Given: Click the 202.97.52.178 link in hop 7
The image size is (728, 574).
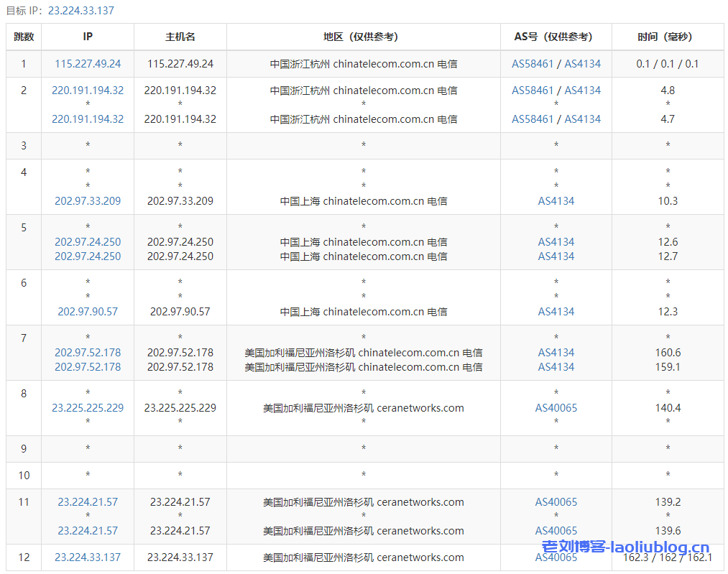Looking at the screenshot, I should pos(88,353).
